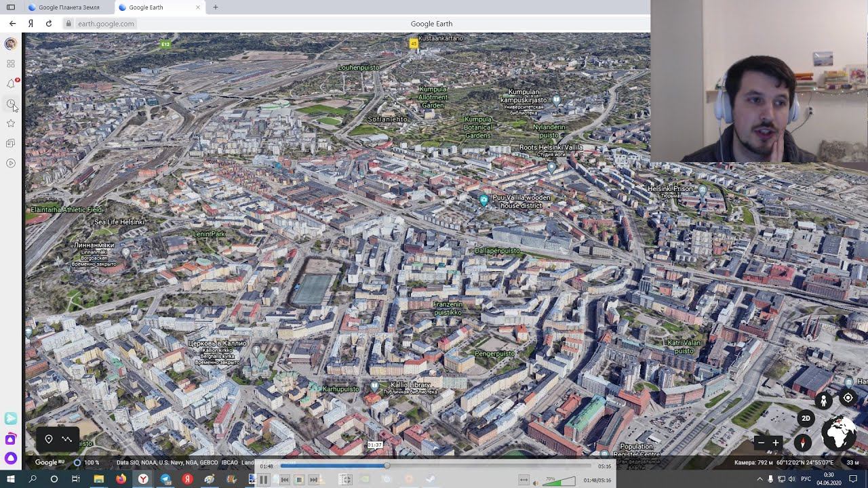Skip to next video track
Image resolution: width=868 pixels, height=488 pixels.
point(313,480)
